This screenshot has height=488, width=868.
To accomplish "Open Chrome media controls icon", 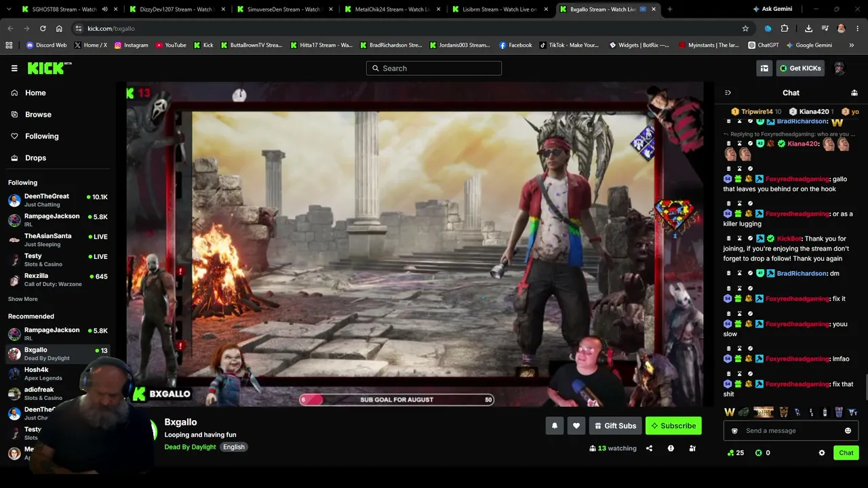I will click(x=825, y=28).
